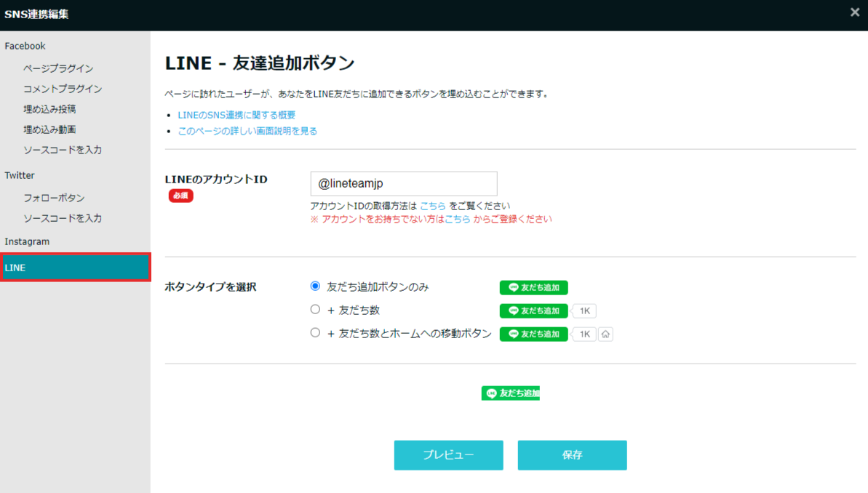Screen dimensions: 868x493
Task: Open コメントプラグイン in the sidebar
Action: pyautogui.click(x=63, y=89)
